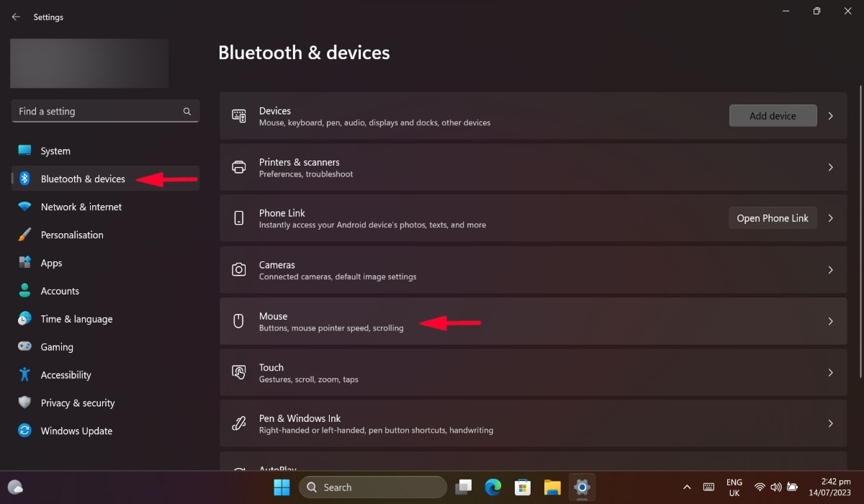
Task: Open Privacy & security settings
Action: (x=78, y=402)
